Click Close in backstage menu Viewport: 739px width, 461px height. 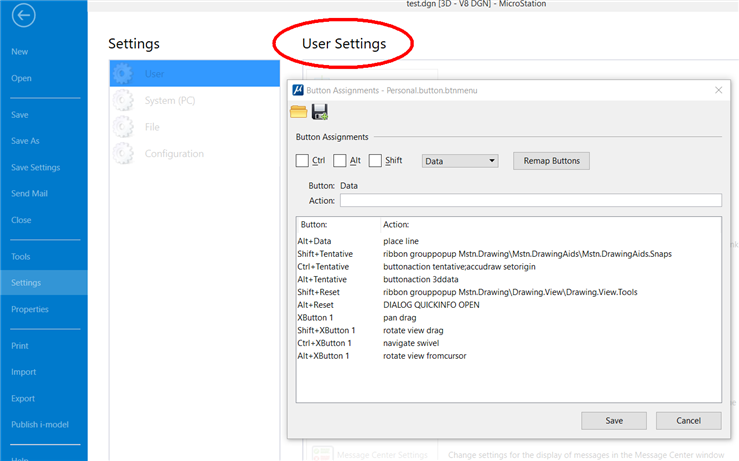point(21,220)
